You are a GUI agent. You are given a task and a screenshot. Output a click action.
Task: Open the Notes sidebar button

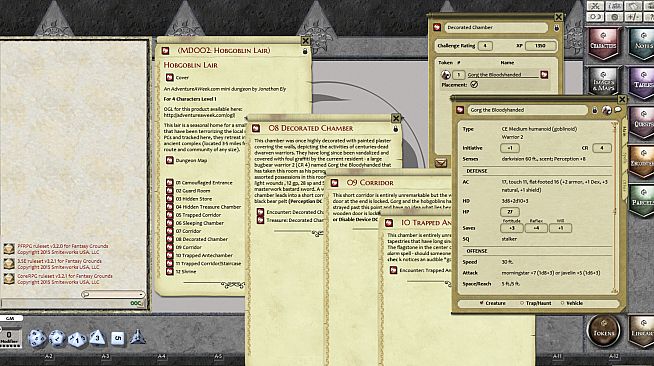(x=642, y=44)
